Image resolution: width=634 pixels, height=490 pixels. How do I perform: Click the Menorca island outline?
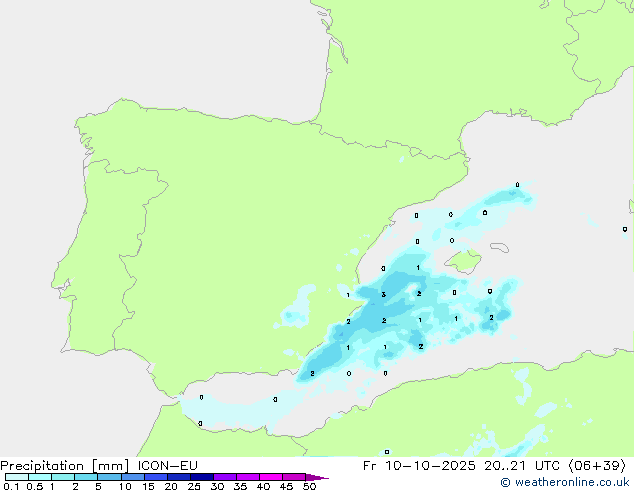click(499, 247)
